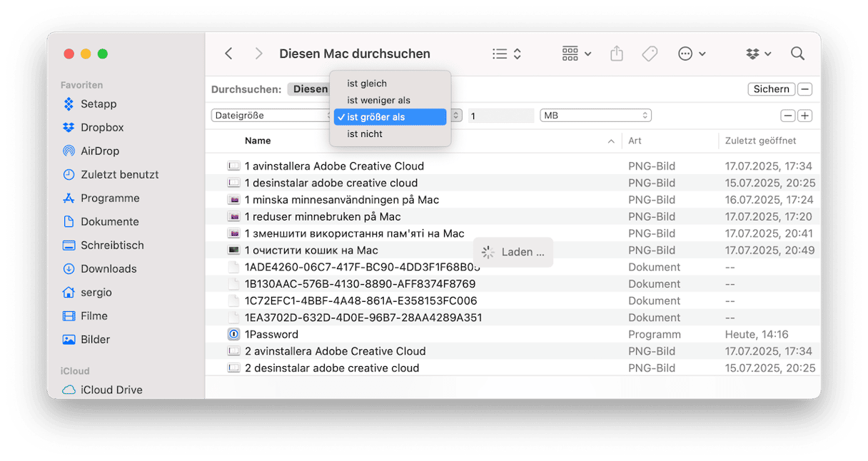The height and width of the screenshot is (461, 868).
Task: Choose the 'ist gleich' menu option
Action: [367, 83]
